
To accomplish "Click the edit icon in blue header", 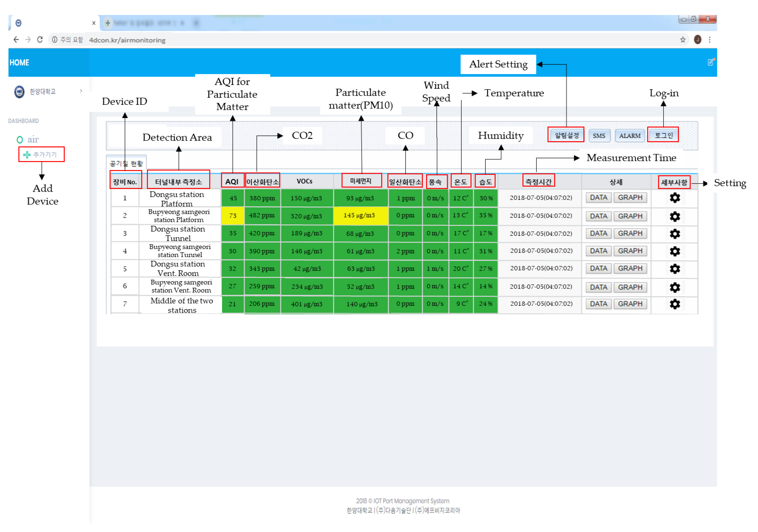I will pyautogui.click(x=711, y=62).
